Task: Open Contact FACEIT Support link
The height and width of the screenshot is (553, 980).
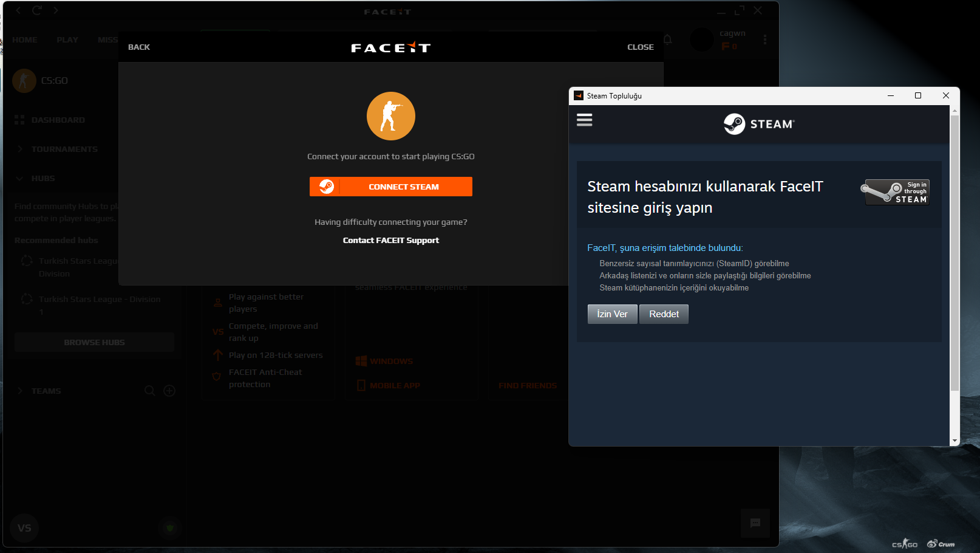Action: pos(391,241)
